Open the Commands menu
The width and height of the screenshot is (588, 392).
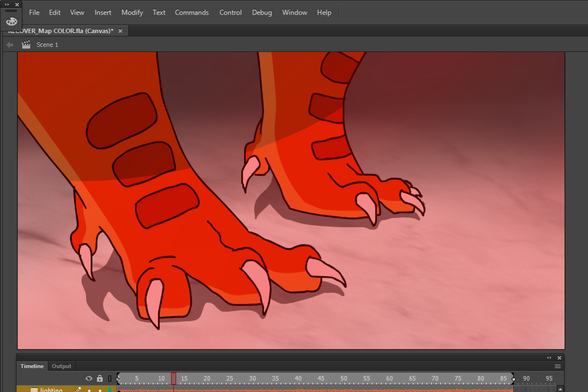pyautogui.click(x=192, y=13)
